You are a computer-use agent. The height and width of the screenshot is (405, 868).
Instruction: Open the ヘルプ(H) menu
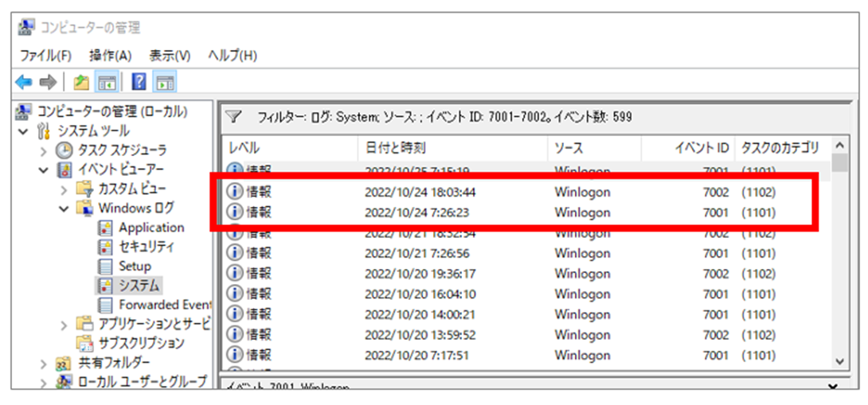233,56
